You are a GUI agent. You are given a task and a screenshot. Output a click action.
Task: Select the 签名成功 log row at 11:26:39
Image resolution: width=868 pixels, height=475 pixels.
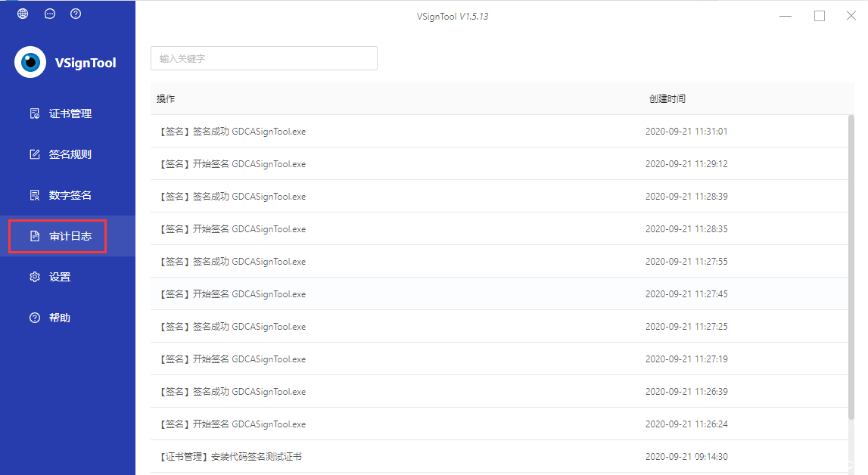click(499, 392)
